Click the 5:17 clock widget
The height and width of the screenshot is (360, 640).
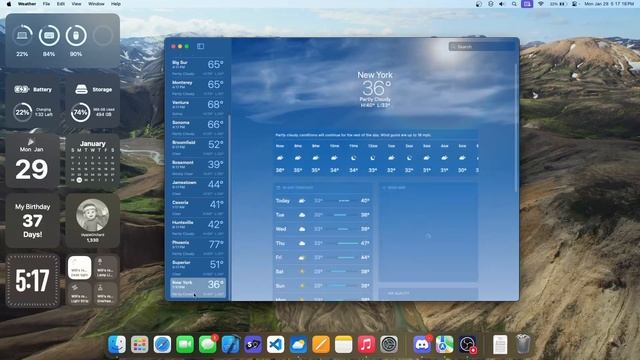pyautogui.click(x=32, y=281)
